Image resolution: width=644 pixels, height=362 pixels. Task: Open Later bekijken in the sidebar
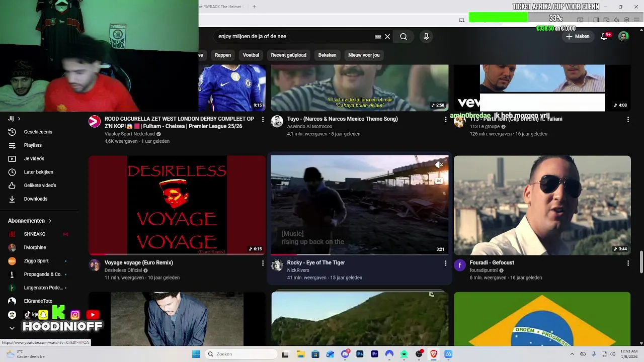[x=39, y=172]
